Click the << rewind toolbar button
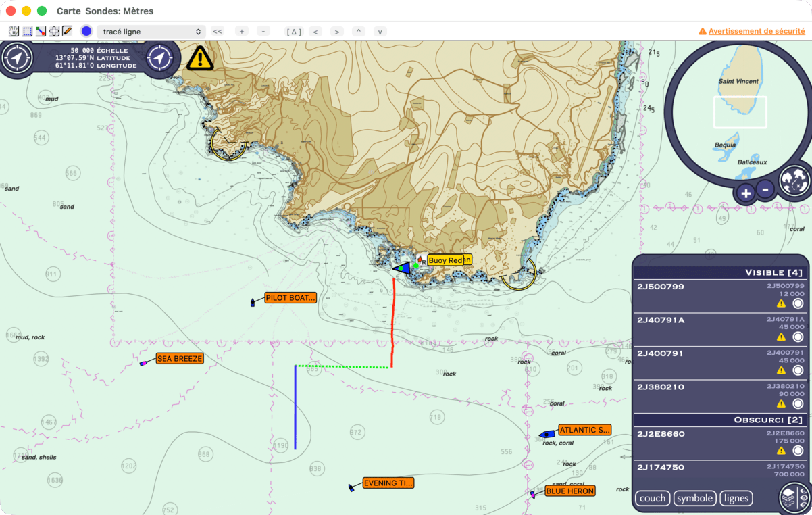The width and height of the screenshot is (812, 515). 218,32
